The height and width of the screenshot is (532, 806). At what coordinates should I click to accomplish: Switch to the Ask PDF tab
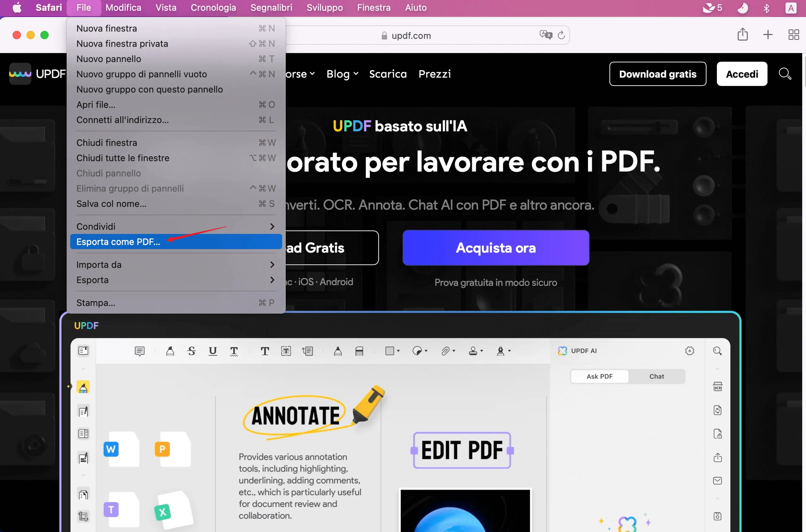(599, 376)
